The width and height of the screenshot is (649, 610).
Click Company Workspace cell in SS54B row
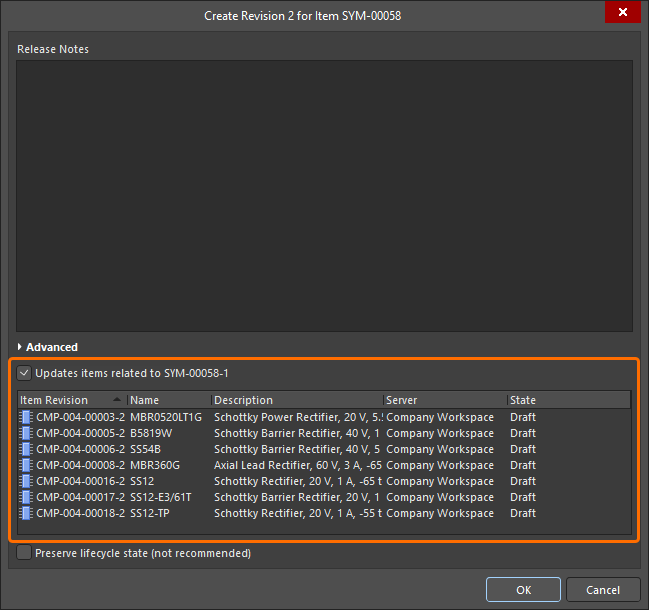[440, 449]
